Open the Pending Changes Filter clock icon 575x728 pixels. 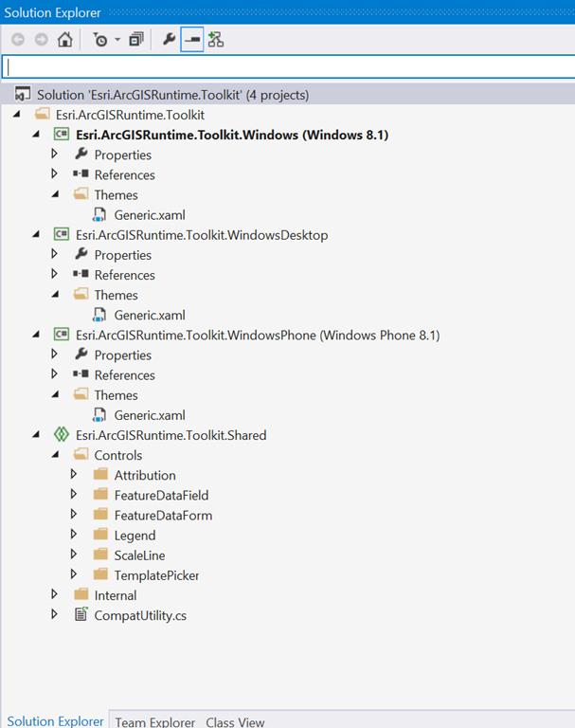pyautogui.click(x=99, y=40)
